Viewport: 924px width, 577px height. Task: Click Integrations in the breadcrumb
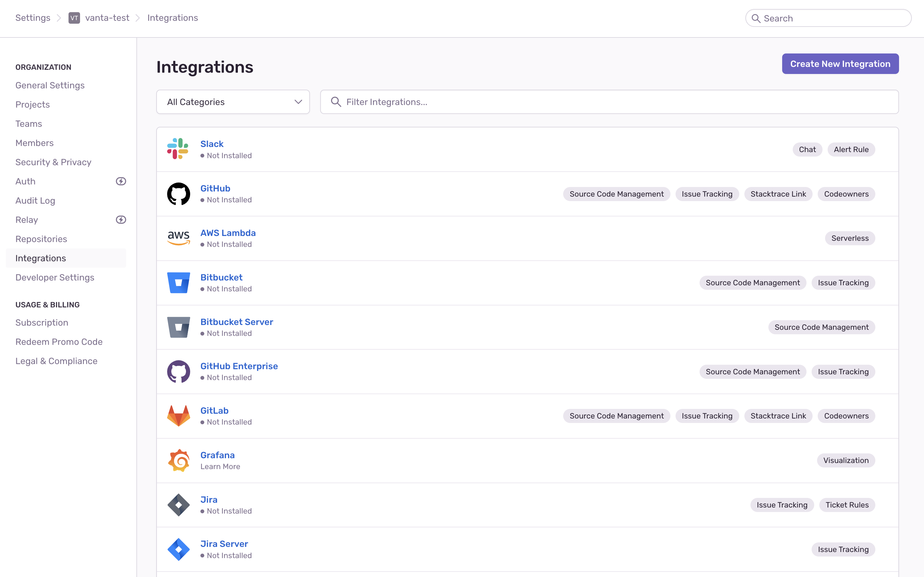[173, 18]
